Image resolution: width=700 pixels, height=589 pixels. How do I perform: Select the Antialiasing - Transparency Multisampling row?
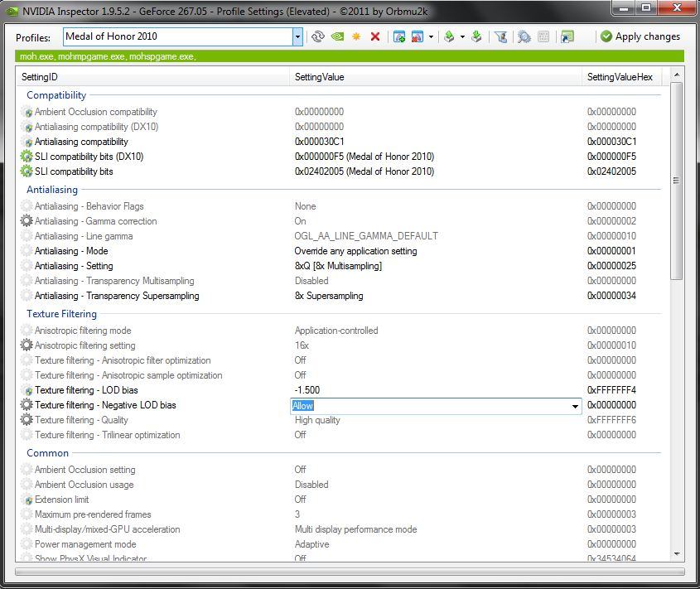[340, 281]
